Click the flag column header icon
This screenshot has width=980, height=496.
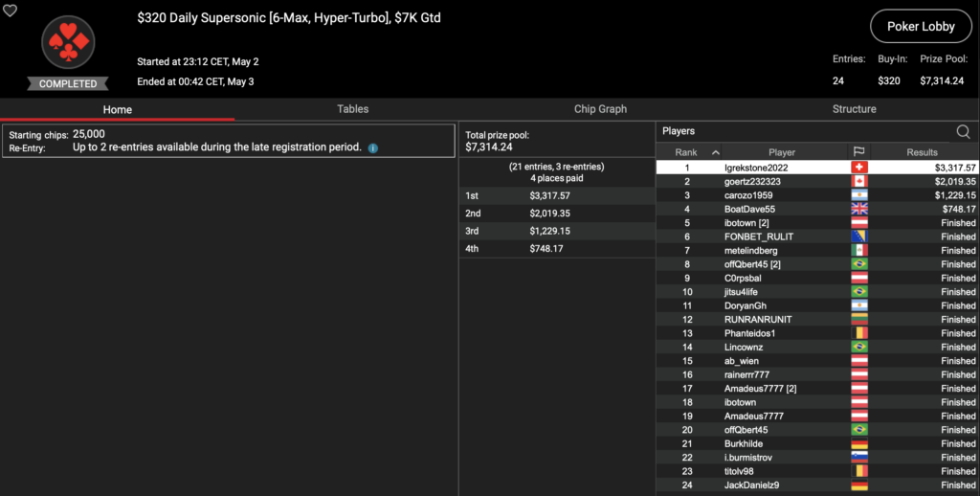(858, 152)
